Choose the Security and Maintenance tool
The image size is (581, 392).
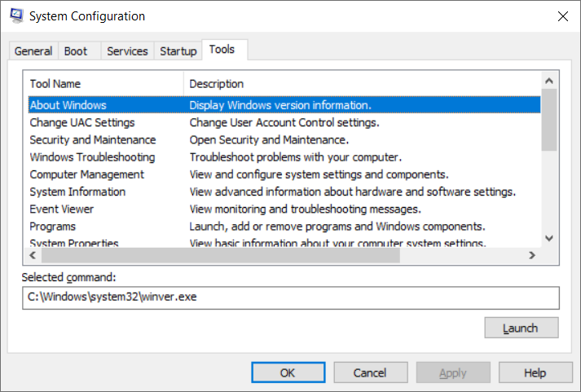click(284, 139)
